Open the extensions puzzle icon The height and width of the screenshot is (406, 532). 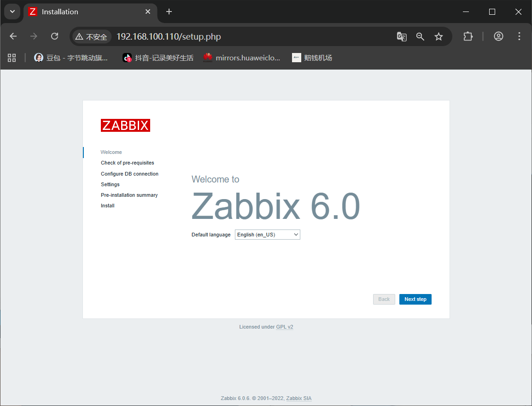[468, 36]
